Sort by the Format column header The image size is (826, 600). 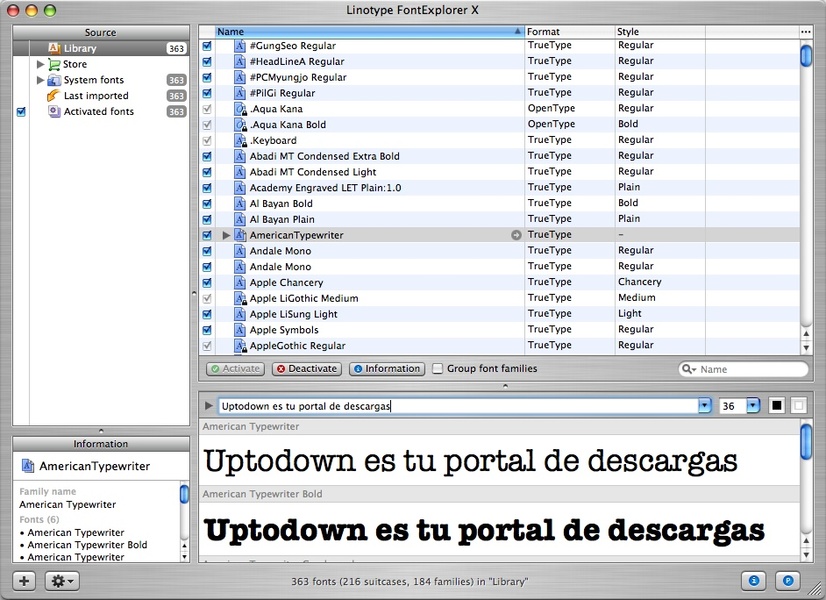(x=569, y=32)
